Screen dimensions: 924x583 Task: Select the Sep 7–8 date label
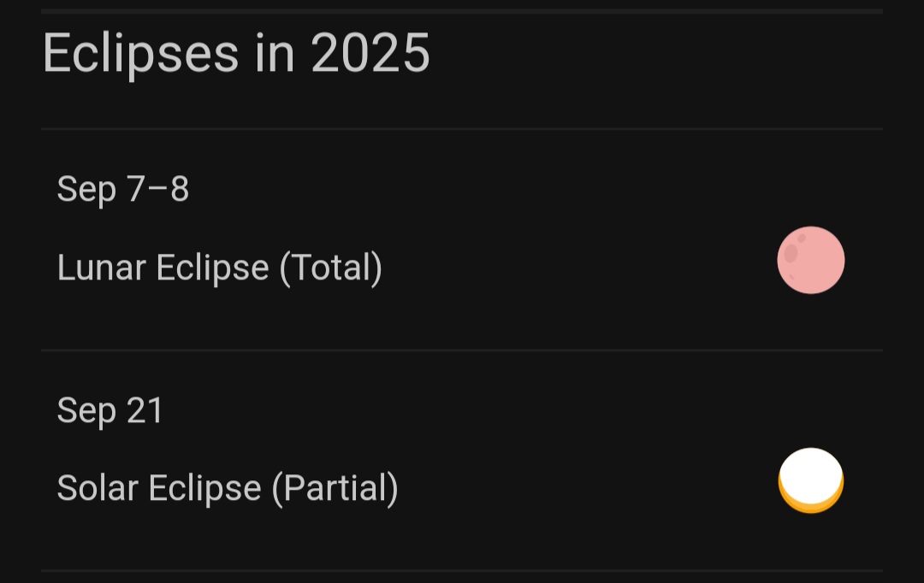pyautogui.click(x=122, y=189)
